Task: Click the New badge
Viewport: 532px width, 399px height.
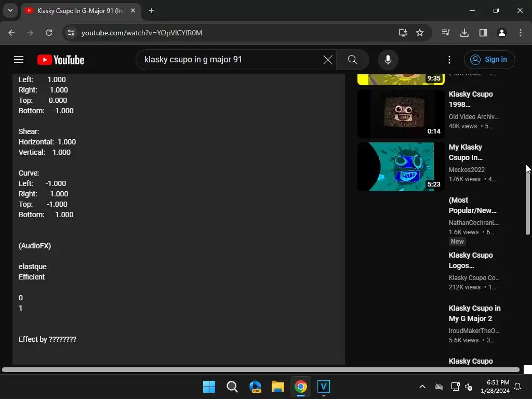Action: (457, 242)
